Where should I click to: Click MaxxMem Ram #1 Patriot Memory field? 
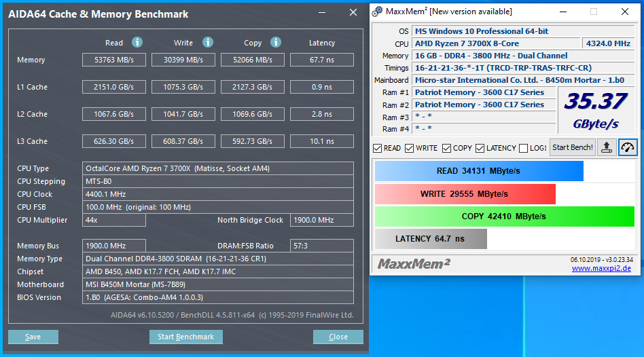pyautogui.click(x=484, y=92)
